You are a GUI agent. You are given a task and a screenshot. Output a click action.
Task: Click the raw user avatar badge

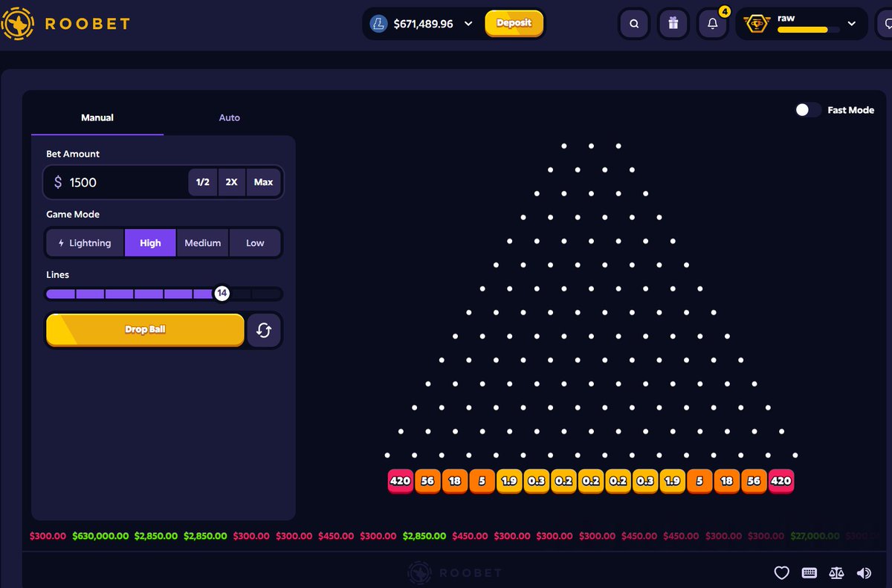click(757, 24)
